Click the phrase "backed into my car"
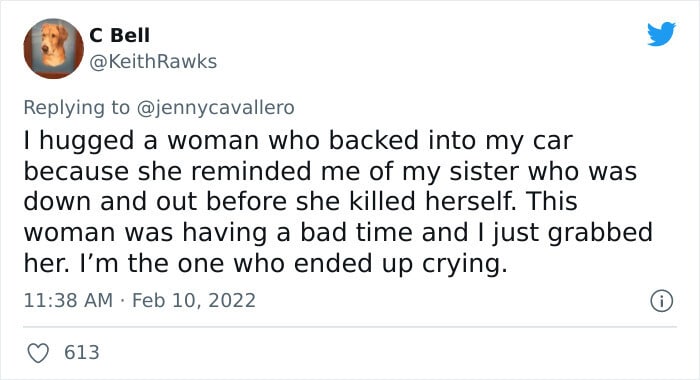The image size is (700, 380). point(451,141)
